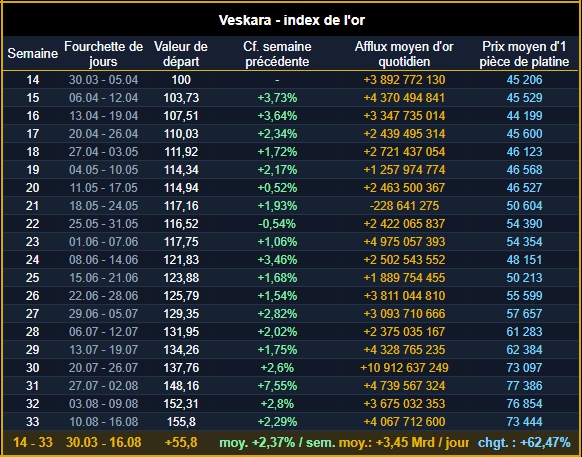This screenshot has height=457, width=582.
Task: Click the Veskara - index de l'or title
Action: click(292, 20)
